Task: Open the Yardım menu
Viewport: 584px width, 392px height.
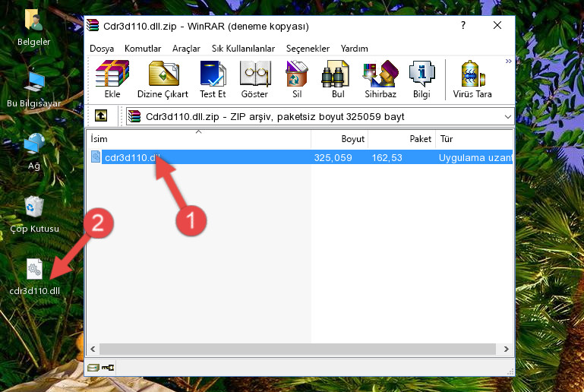Action: tap(354, 49)
